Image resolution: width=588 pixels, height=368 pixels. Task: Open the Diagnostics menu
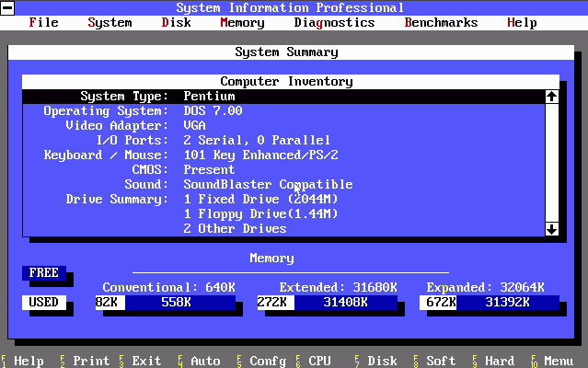[334, 22]
